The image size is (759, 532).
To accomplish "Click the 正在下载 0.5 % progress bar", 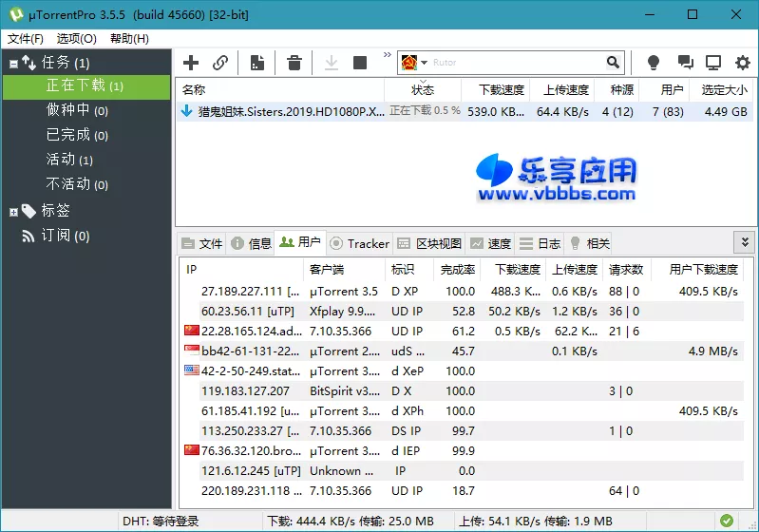I will point(425,111).
